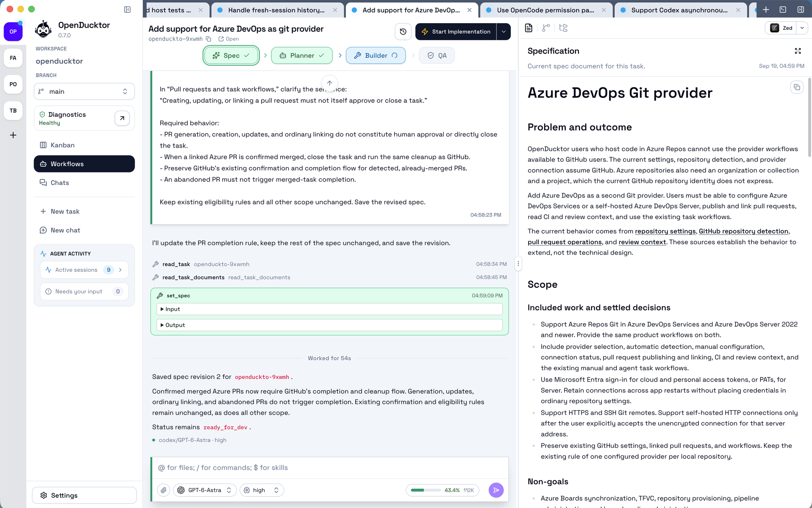
Task: Select the Spec stage pill
Action: 231,56
